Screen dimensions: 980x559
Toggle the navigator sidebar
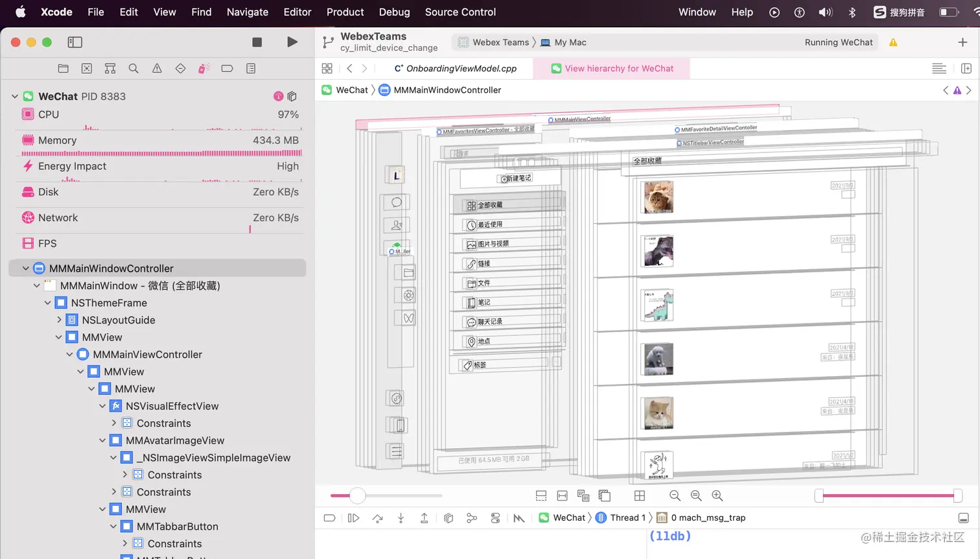pos(75,42)
